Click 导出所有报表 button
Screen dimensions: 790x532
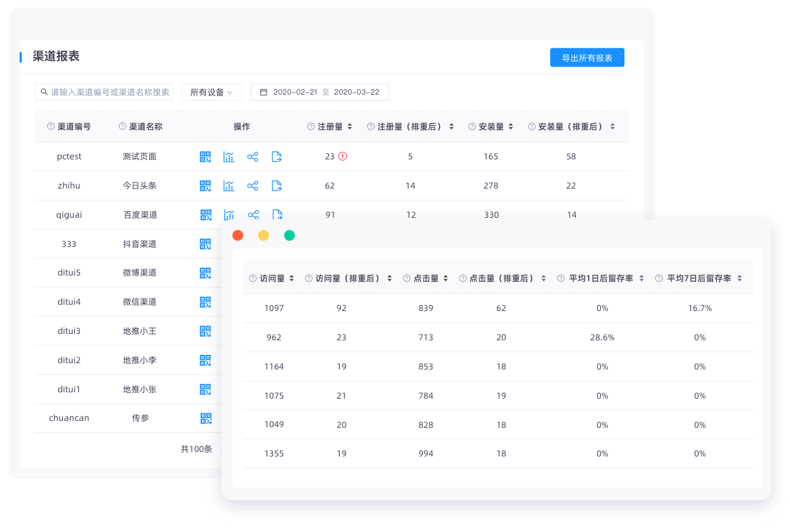(x=587, y=58)
